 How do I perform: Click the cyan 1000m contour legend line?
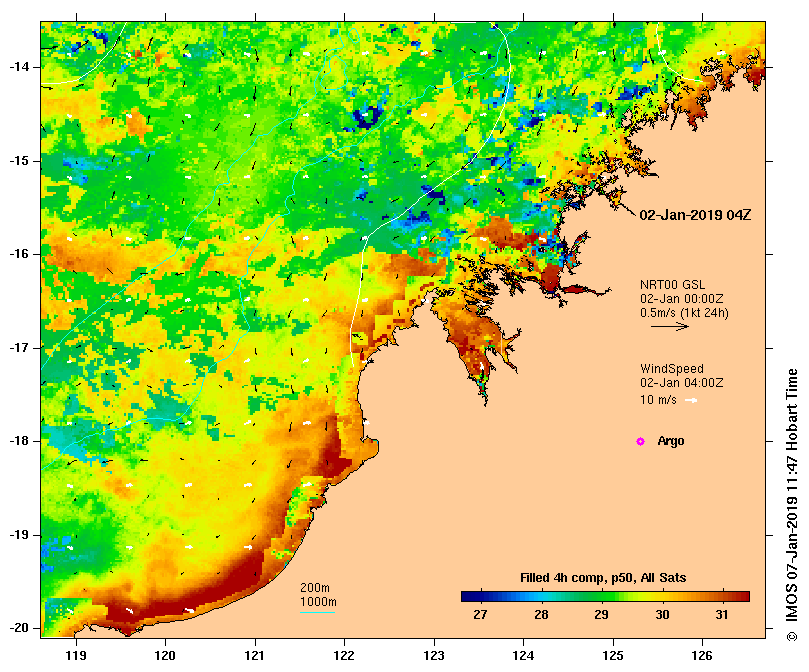(317, 613)
